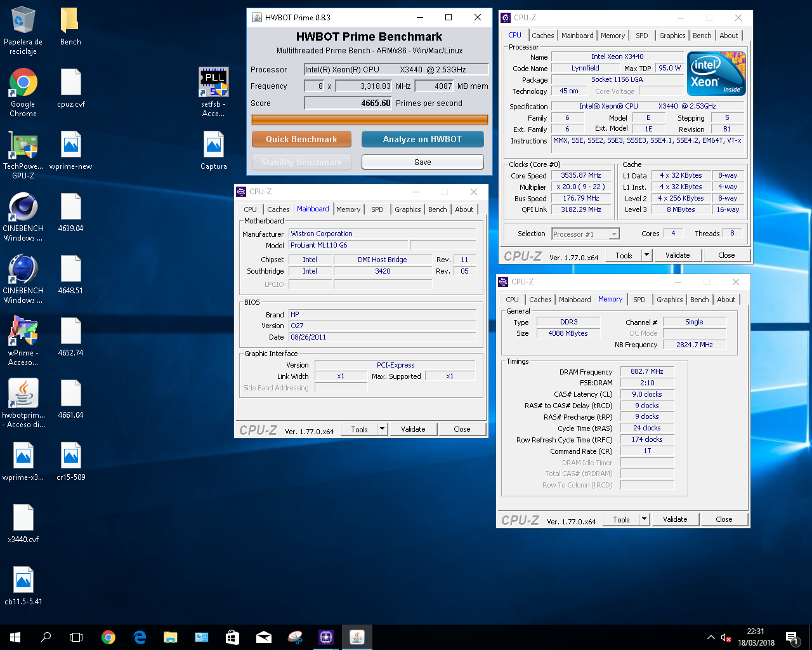This screenshot has height=650, width=812.
Task: Open the Mail app from taskbar
Action: (264, 637)
